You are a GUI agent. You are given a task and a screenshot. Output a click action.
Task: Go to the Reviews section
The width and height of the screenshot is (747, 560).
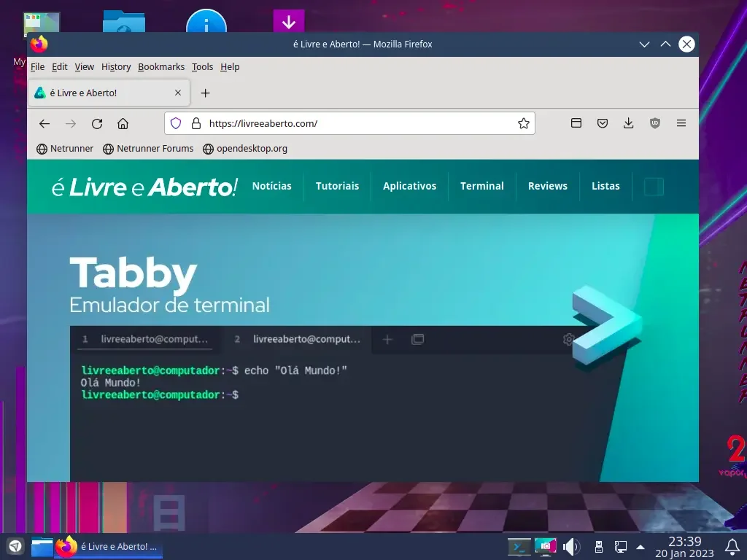pos(548,186)
